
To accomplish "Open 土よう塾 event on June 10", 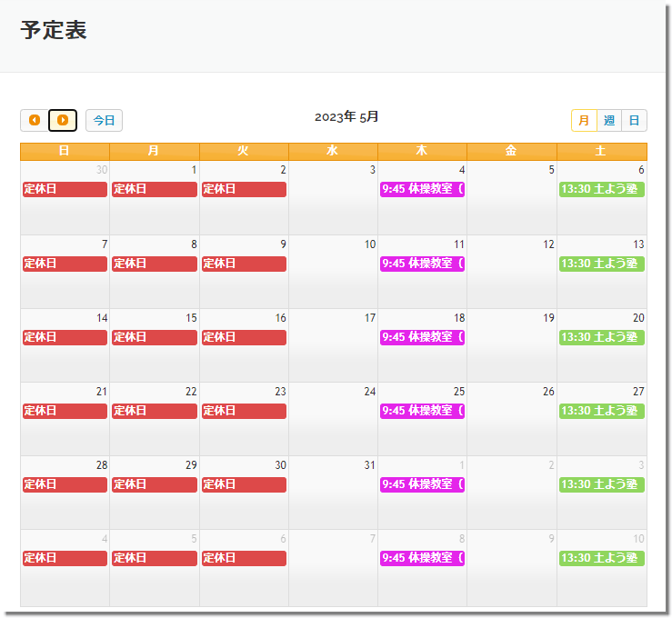I will (x=601, y=558).
